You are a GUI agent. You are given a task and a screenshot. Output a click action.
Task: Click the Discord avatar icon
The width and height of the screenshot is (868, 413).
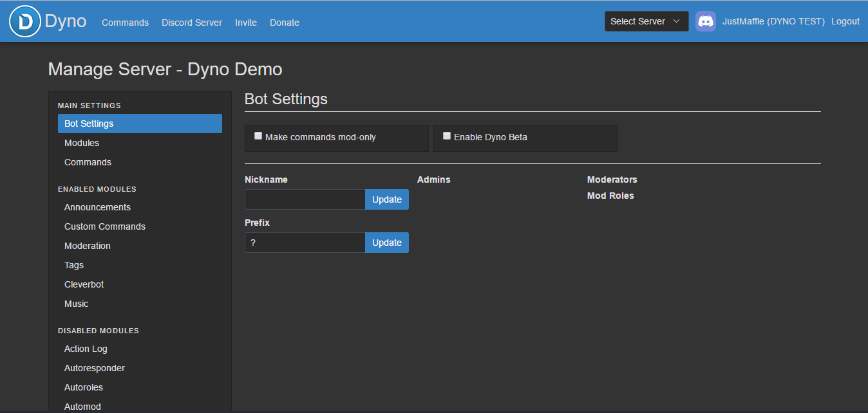706,21
